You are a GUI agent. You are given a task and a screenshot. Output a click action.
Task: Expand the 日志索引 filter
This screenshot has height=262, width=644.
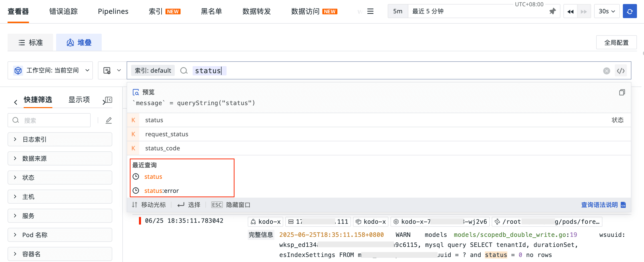point(60,139)
